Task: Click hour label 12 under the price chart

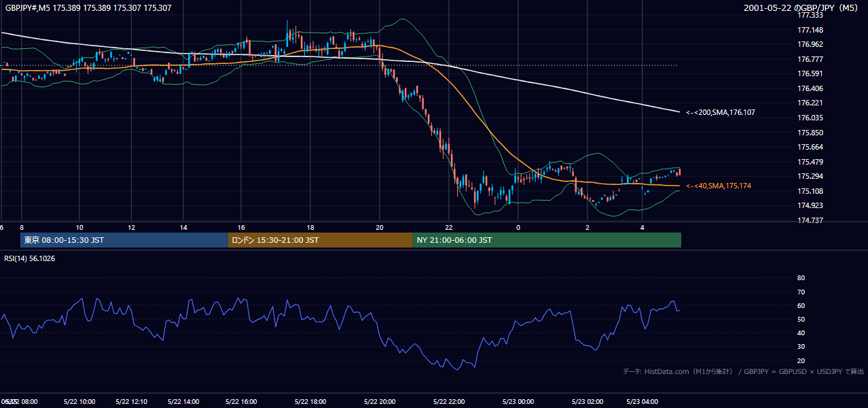Action: (x=131, y=228)
